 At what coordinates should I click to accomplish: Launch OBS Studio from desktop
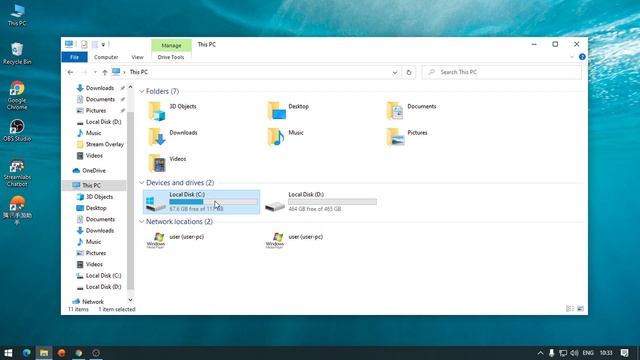17,131
